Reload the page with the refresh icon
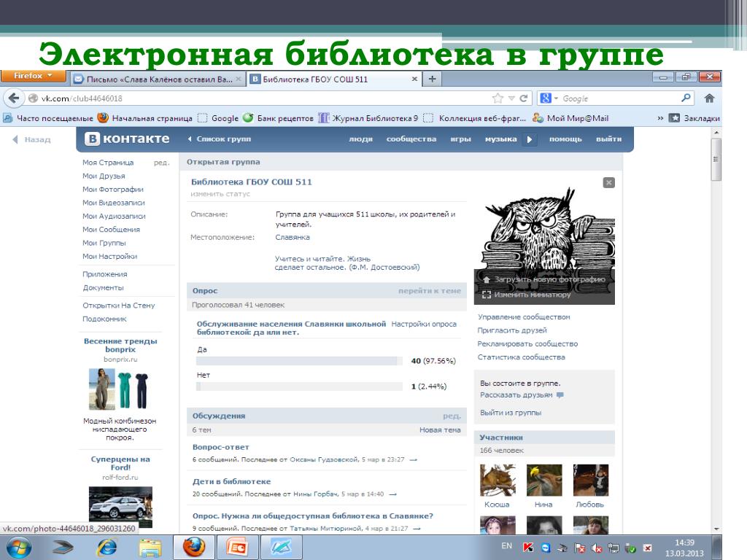 click(x=525, y=98)
